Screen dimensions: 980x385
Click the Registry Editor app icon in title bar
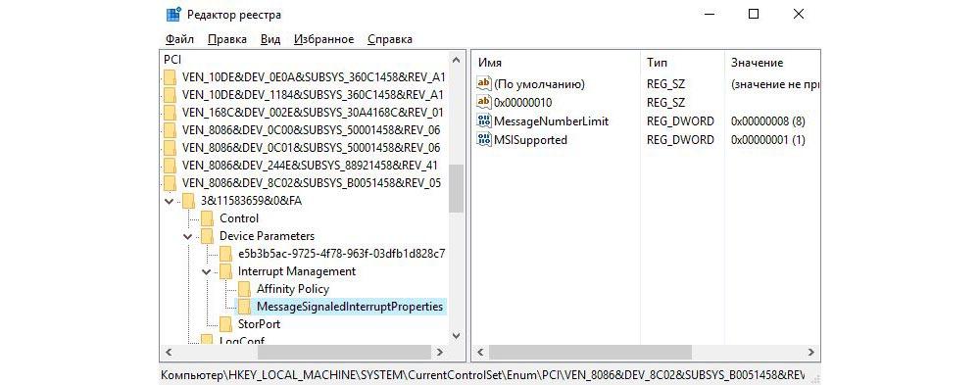[x=173, y=15]
